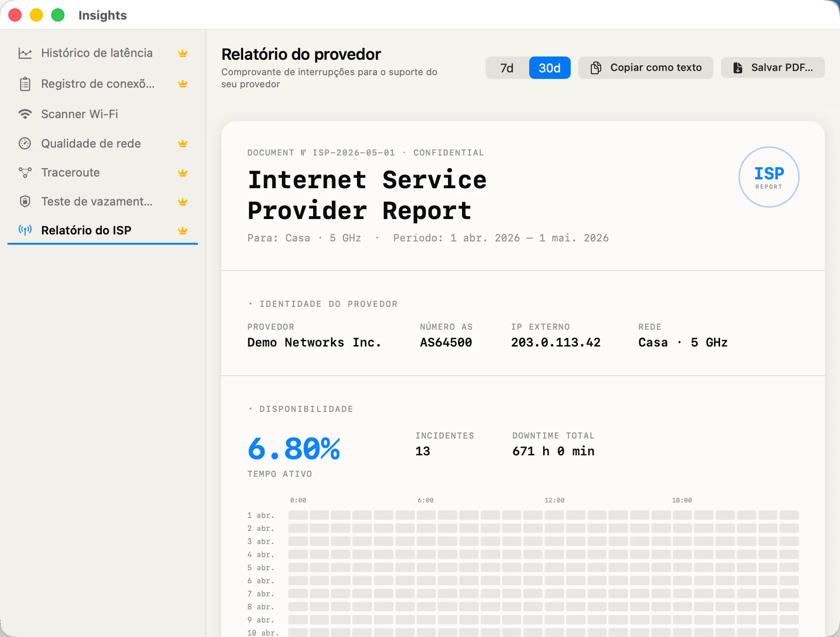Click downtime total 671 h 0 min
The width and height of the screenshot is (840, 637).
point(553,451)
